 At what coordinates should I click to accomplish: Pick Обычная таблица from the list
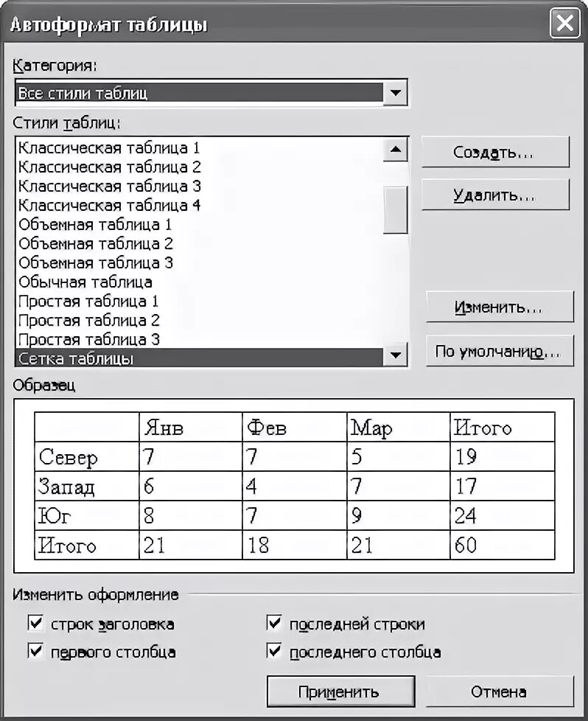click(85, 282)
